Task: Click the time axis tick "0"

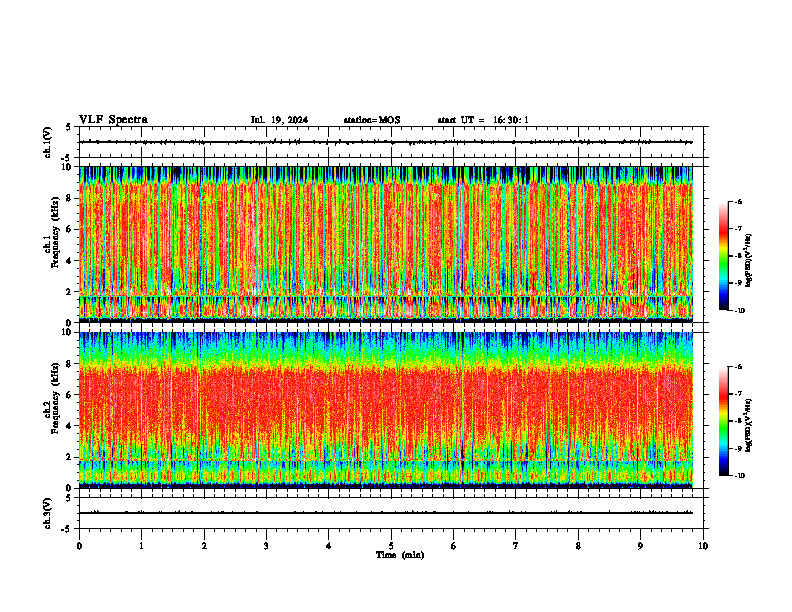Action: (79, 546)
